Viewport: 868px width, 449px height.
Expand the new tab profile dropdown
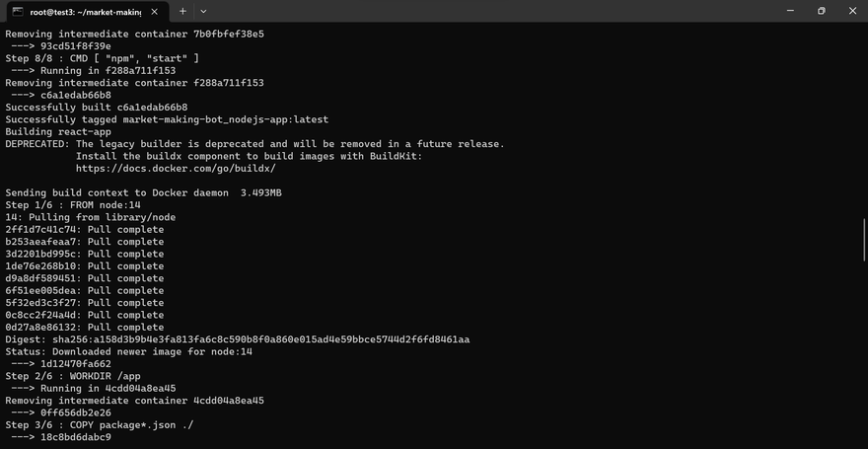pos(203,11)
